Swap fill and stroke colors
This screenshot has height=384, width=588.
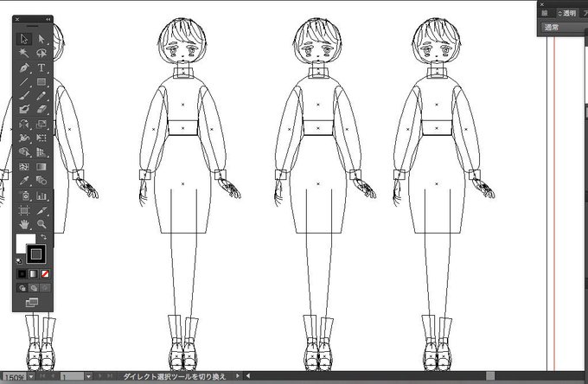pos(44,237)
